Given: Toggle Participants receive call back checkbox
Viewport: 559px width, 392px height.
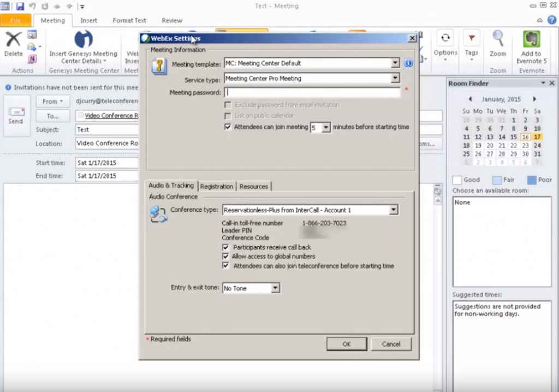Looking at the screenshot, I should pyautogui.click(x=226, y=247).
